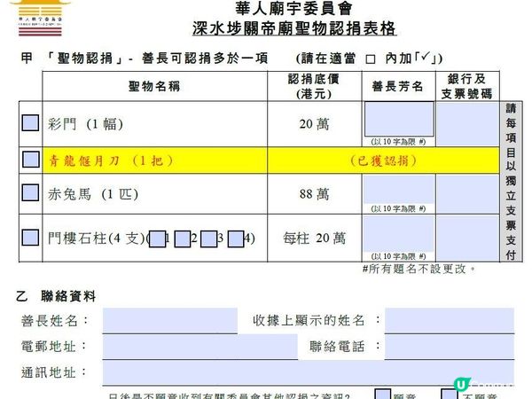532x399 pixels.
Task: Tick the main checkbox for 門樓石柱 row
Action: 30,237
